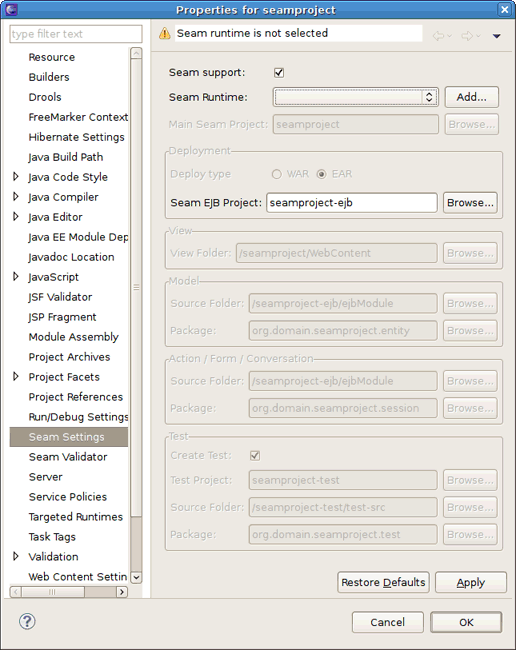Click the Cancel button

coord(388,622)
